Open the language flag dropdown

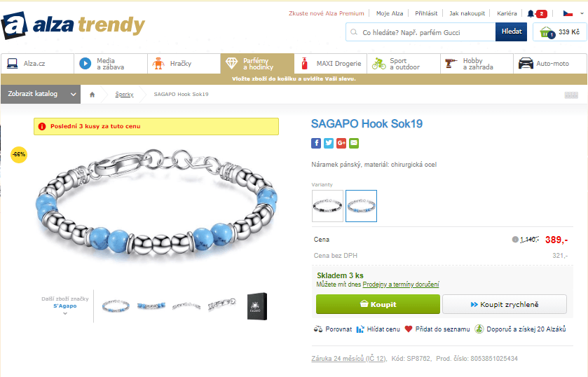tap(573, 13)
